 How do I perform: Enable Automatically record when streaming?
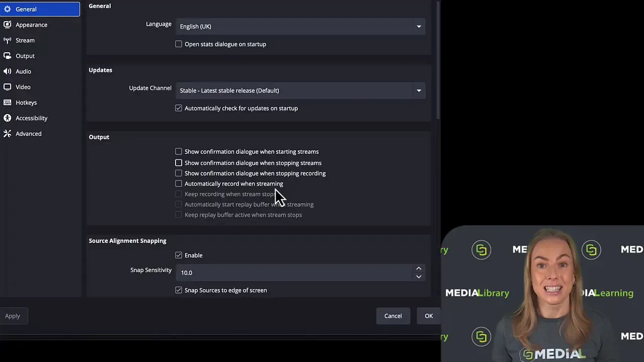[x=179, y=184]
